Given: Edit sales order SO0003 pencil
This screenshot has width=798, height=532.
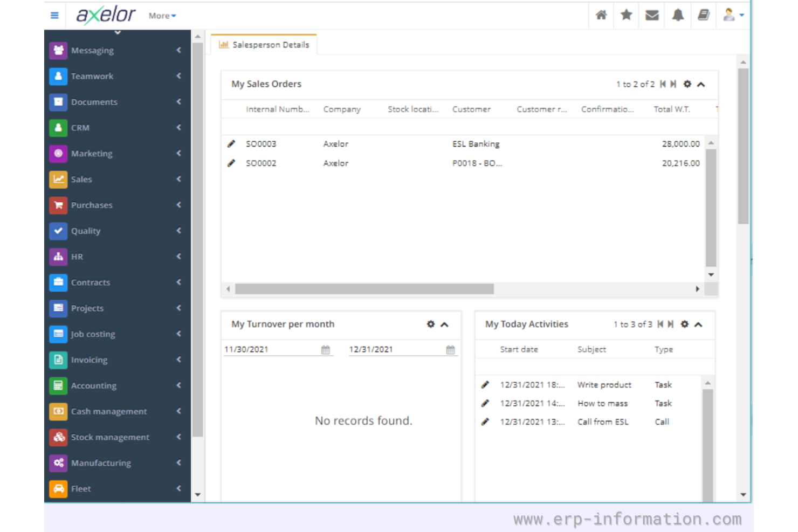Looking at the screenshot, I should click(x=231, y=144).
